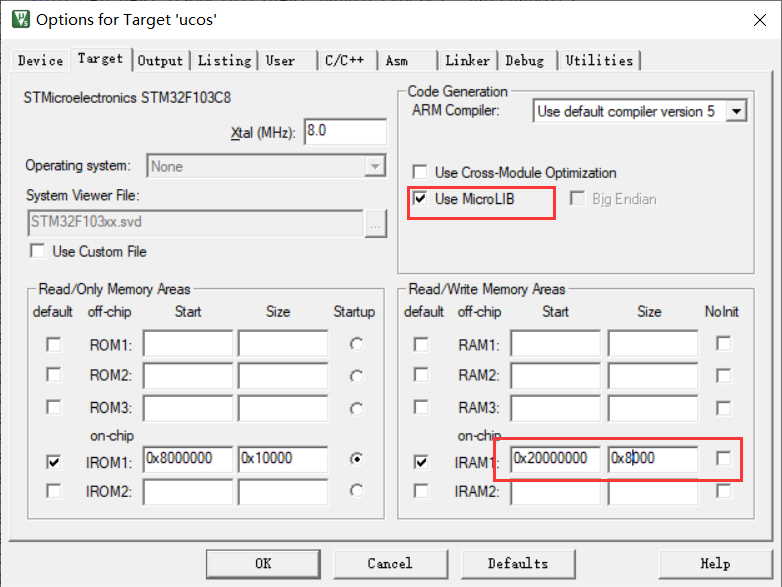The height and width of the screenshot is (587, 782).
Task: Check the ROM2 default checkbox
Action: (53, 375)
